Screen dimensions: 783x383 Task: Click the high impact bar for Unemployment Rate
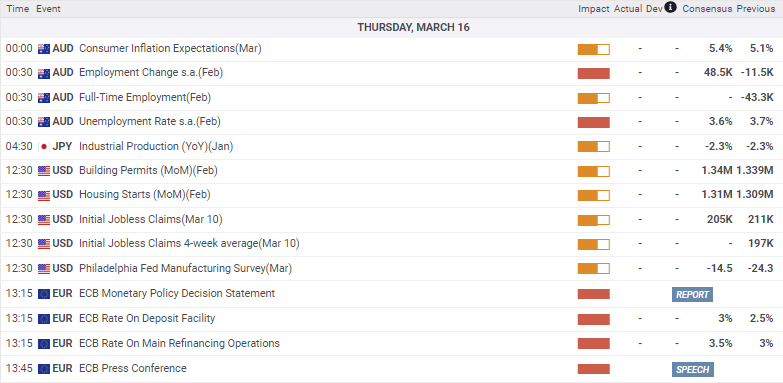pos(594,122)
